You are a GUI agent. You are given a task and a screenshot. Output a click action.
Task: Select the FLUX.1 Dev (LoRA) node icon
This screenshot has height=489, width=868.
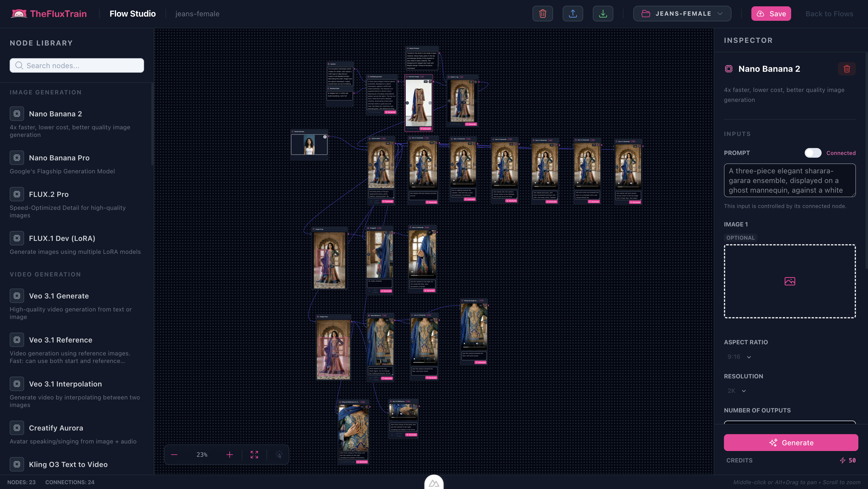pyautogui.click(x=17, y=238)
